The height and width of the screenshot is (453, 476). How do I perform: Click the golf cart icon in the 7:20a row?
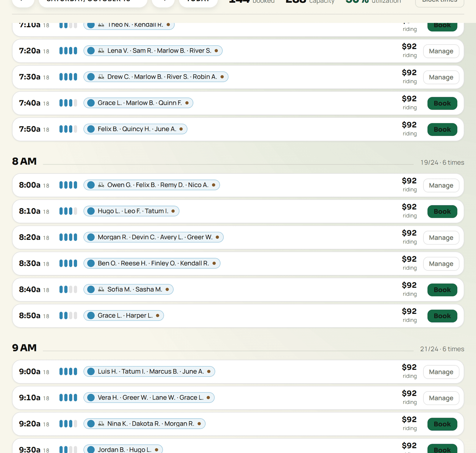point(101,51)
